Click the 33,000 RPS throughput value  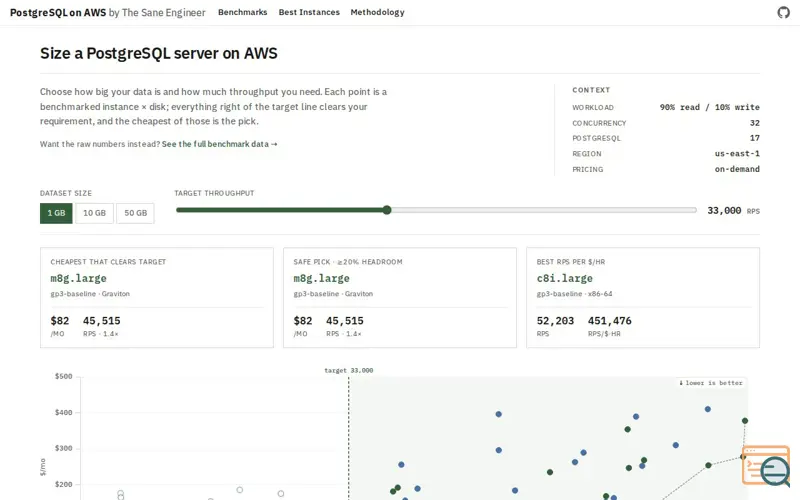(733, 210)
